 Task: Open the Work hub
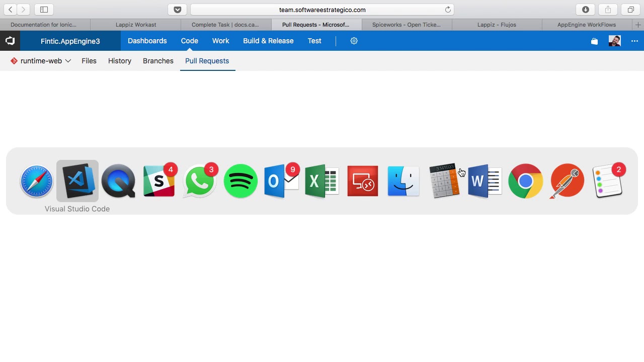(x=221, y=41)
